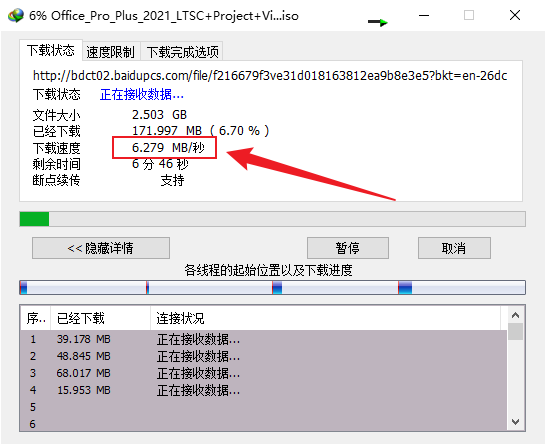
Task: Select thread row 1 with 39.178 MB
Action: [263, 339]
